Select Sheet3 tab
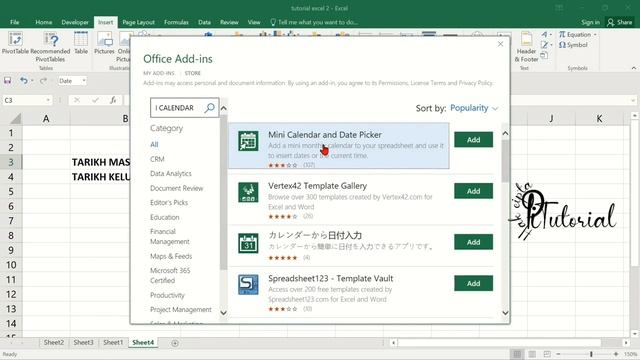640x360 pixels. (83, 343)
